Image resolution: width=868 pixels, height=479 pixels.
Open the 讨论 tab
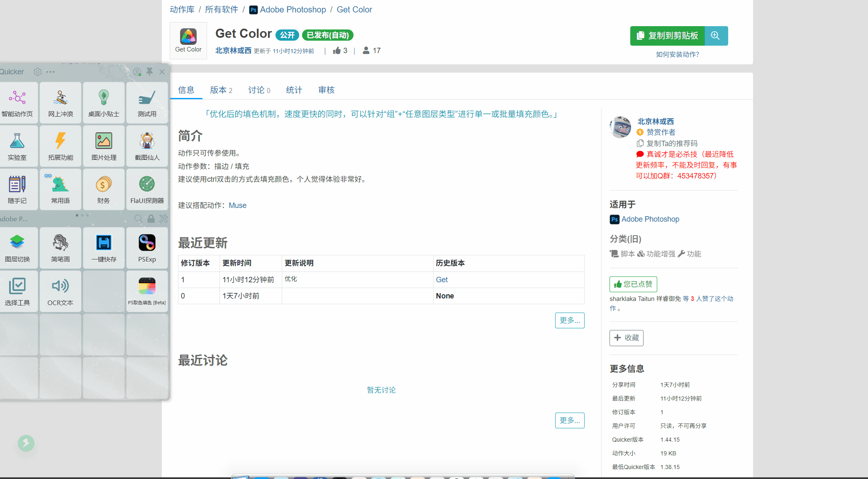(259, 90)
